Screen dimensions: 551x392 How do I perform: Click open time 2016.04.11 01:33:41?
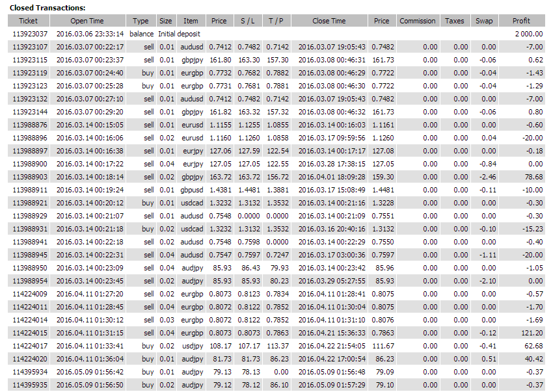tap(90, 346)
